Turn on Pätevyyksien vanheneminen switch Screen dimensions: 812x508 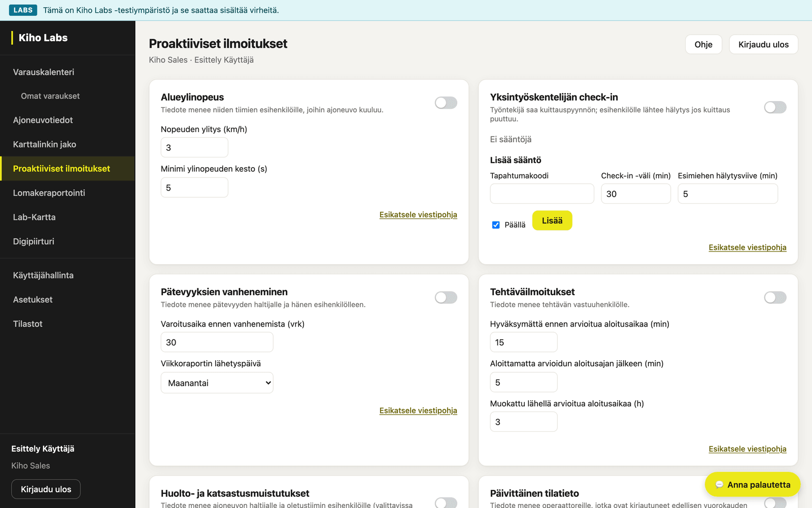[x=446, y=298]
